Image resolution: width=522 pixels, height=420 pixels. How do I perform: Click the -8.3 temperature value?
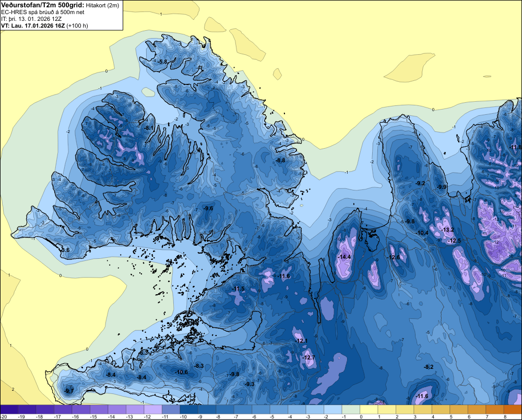point(199,366)
